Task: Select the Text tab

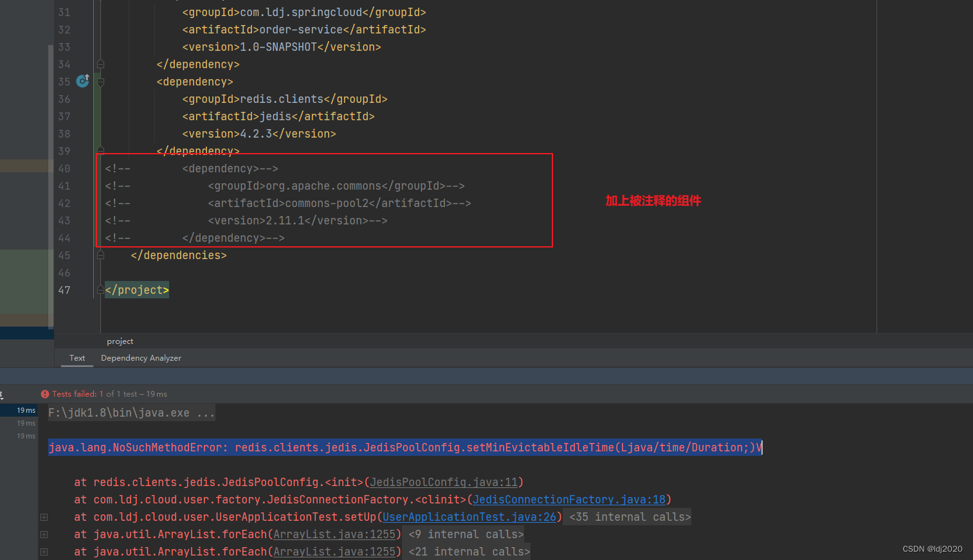Action: click(x=77, y=357)
